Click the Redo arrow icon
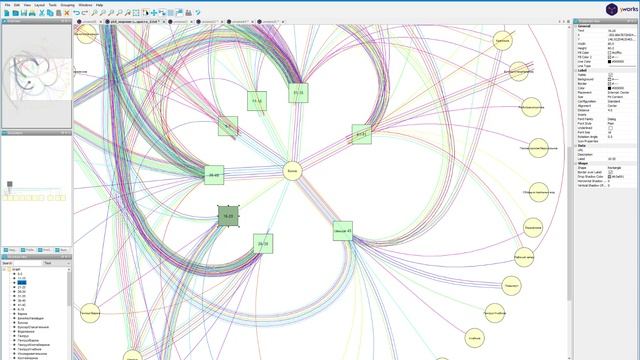The width and height of the screenshot is (640, 360). (84, 13)
